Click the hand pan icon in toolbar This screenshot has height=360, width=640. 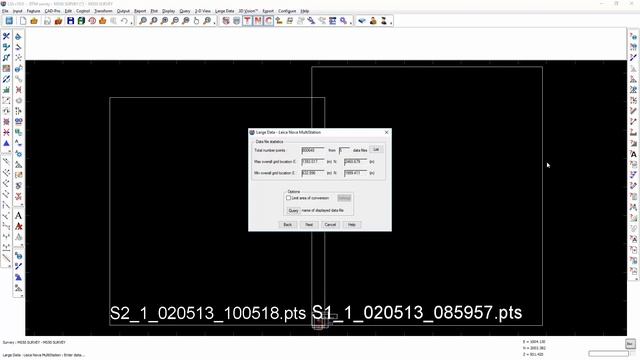pos(196,21)
